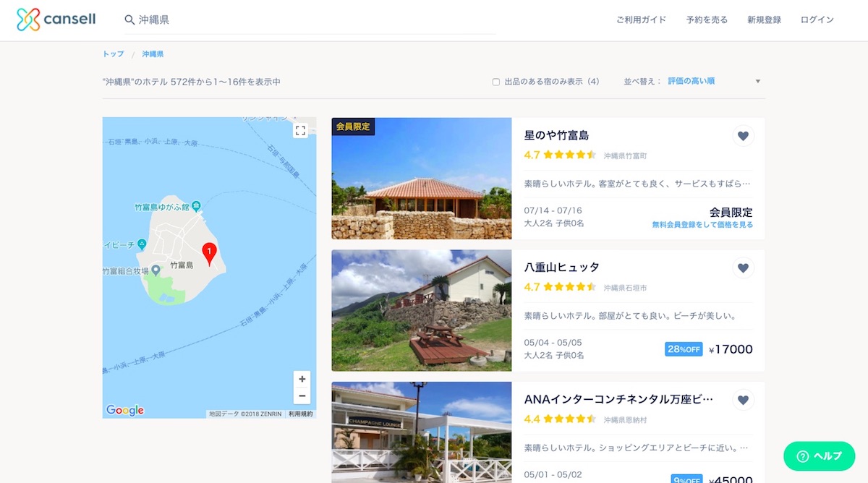Screen dimensions: 868x483
Task: Click the 4.4 star rating of ANAインターコンチネンタル
Action: pyautogui.click(x=559, y=419)
